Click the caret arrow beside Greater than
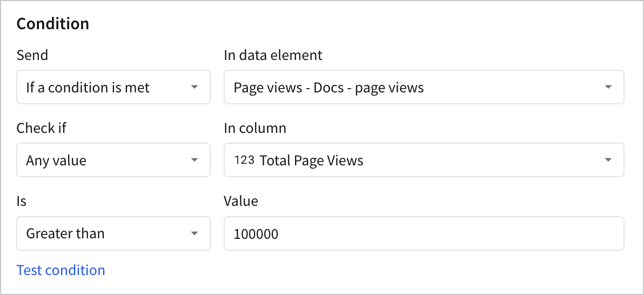The height and width of the screenshot is (295, 644). tap(194, 233)
